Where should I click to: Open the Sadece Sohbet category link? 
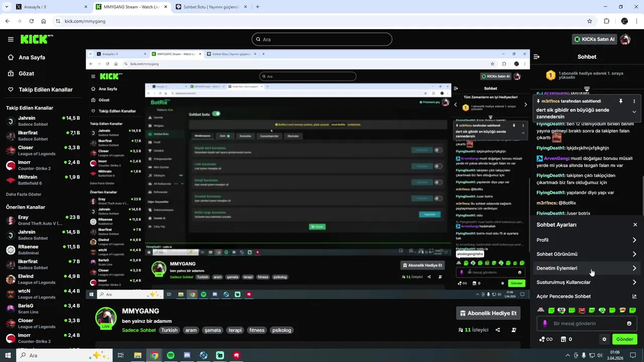[x=139, y=330]
